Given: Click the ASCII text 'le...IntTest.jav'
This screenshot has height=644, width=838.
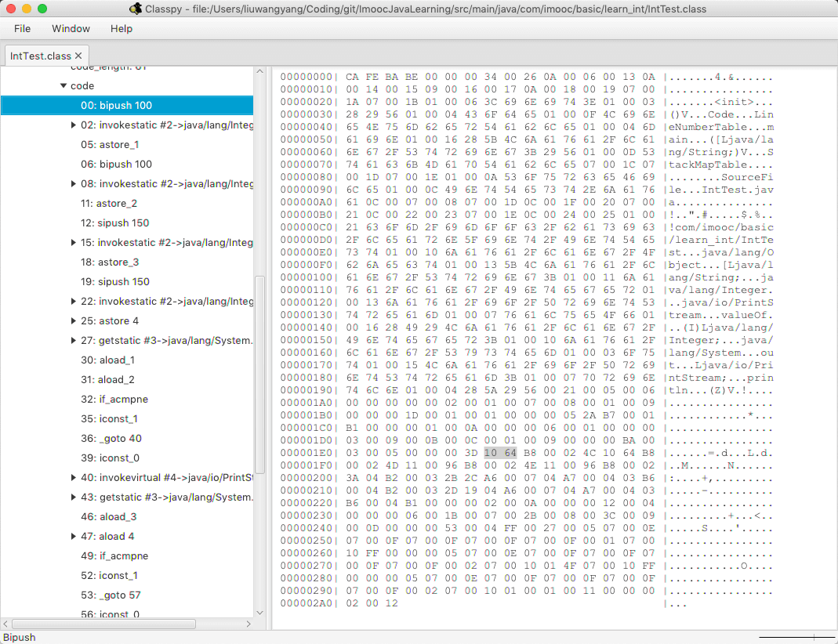Looking at the screenshot, I should pyautogui.click(x=721, y=190).
